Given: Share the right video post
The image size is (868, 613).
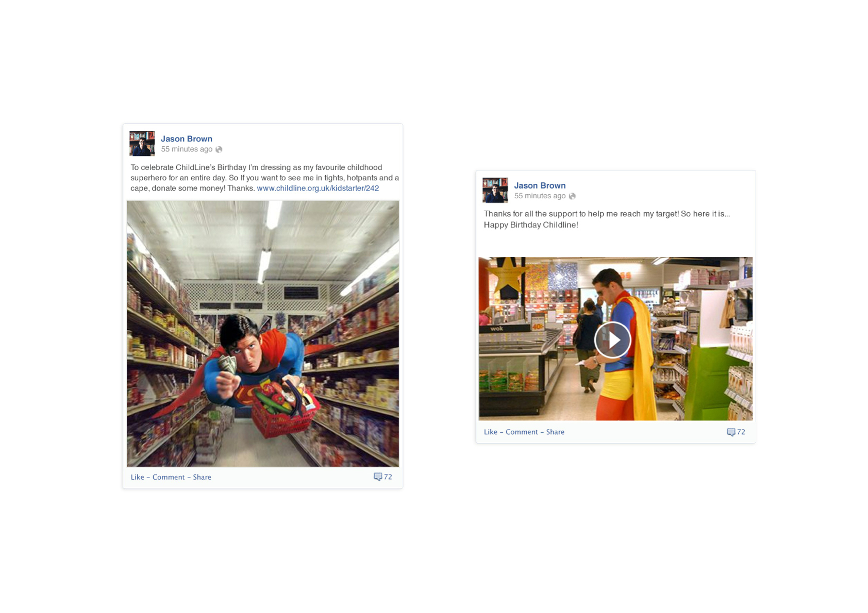Looking at the screenshot, I should [555, 432].
